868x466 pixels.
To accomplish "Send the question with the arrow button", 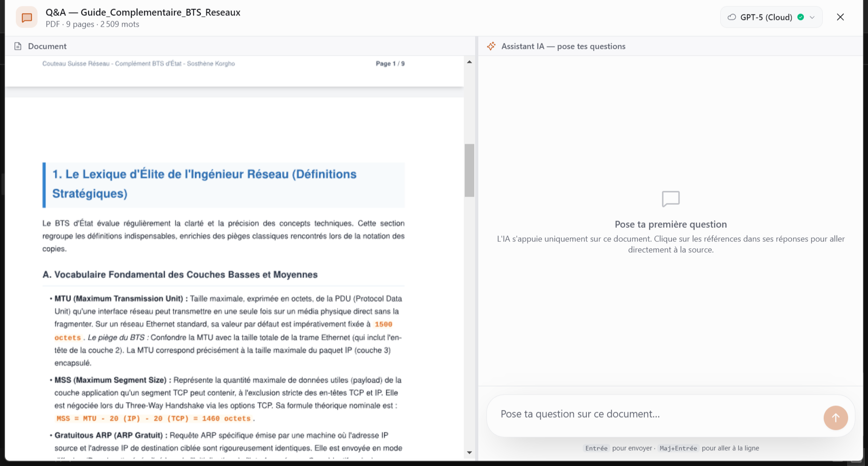I will point(835,418).
